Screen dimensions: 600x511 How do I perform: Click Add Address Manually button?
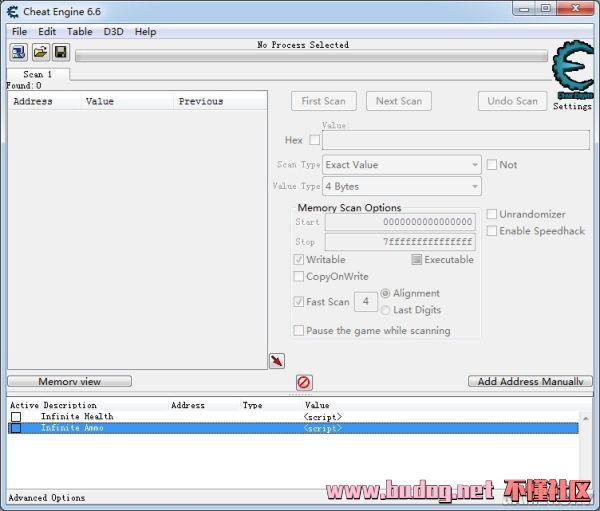[530, 381]
